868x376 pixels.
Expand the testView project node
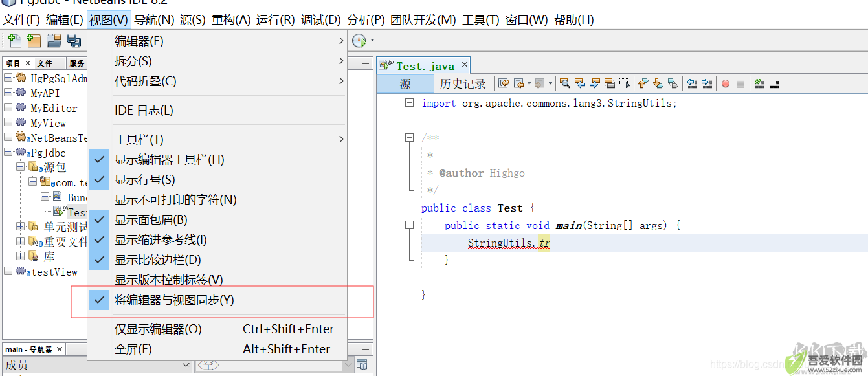(8, 271)
